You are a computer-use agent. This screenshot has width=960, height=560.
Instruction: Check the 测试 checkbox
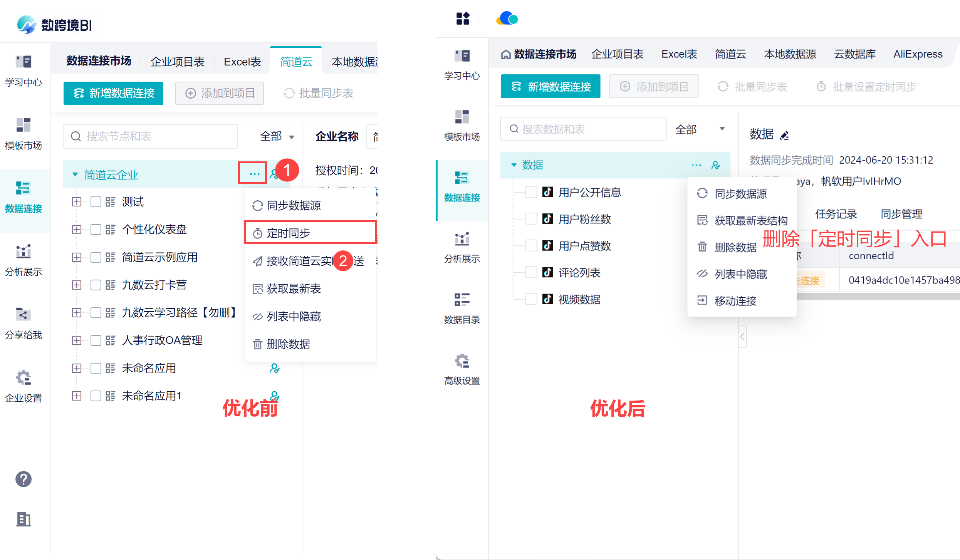click(x=96, y=202)
